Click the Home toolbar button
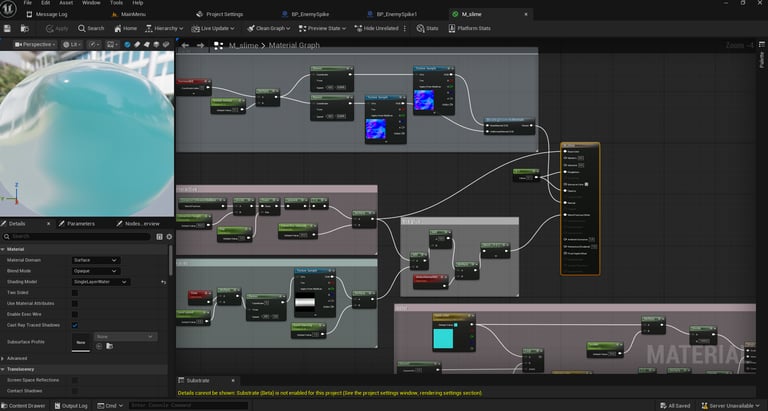768x411 pixels. pyautogui.click(x=125, y=28)
